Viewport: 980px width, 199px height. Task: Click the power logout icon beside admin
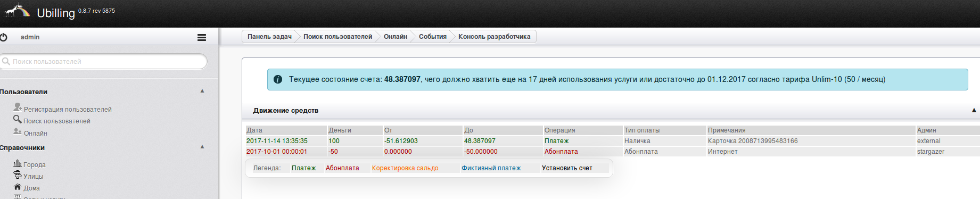coord(4,37)
